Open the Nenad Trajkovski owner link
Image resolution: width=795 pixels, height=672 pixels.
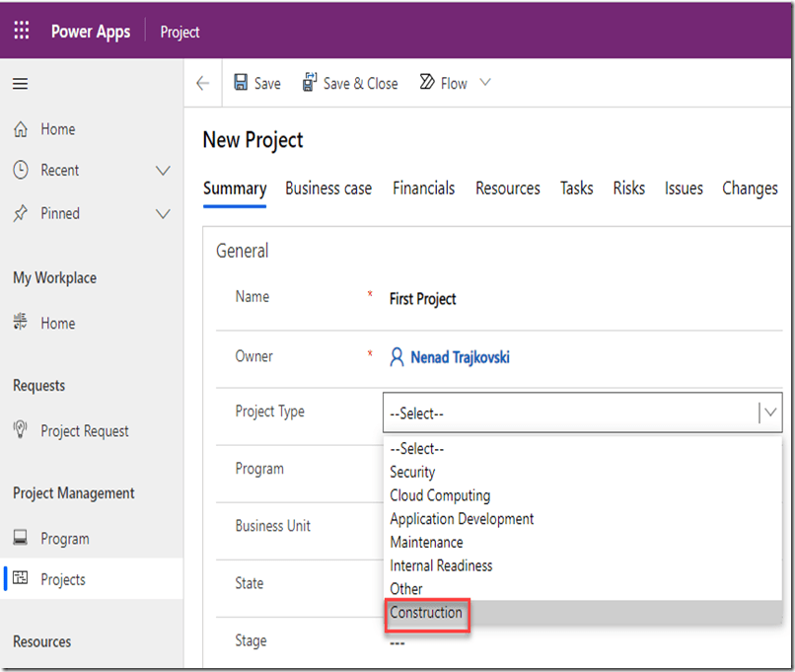pyautogui.click(x=460, y=357)
